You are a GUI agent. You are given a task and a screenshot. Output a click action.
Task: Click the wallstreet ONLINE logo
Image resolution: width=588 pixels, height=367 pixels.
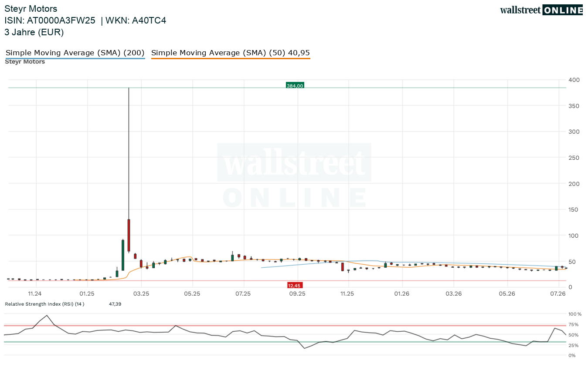coord(541,10)
